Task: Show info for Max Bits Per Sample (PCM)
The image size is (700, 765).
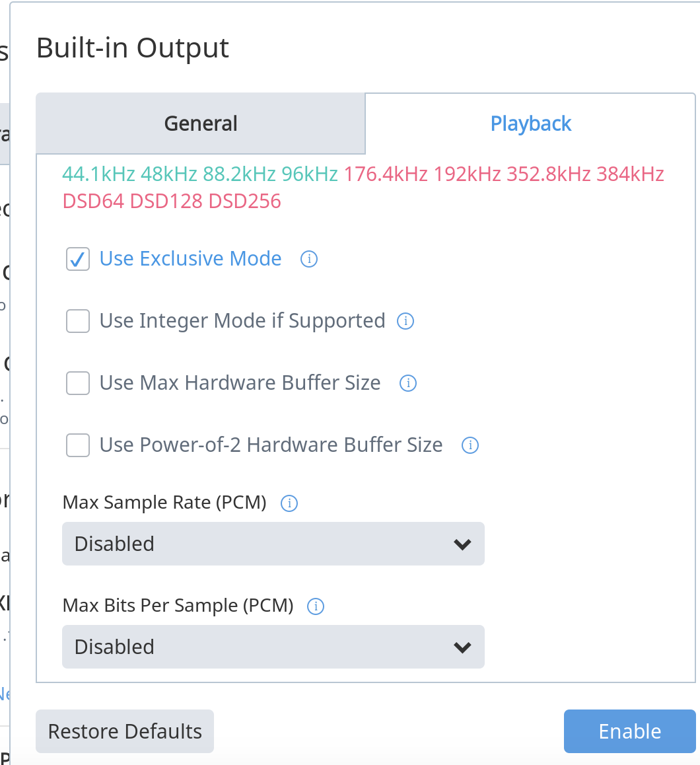Action: point(316,606)
